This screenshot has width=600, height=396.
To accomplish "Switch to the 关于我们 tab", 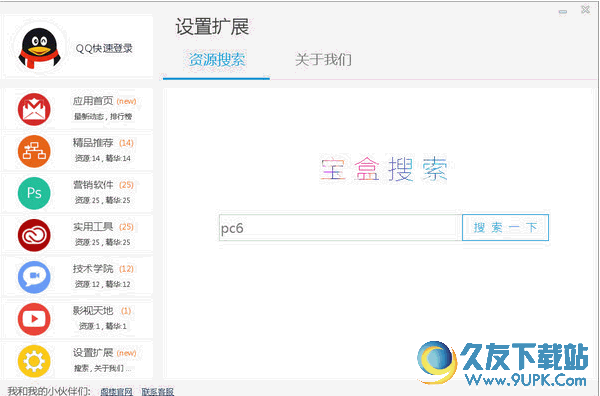I will click(x=323, y=60).
